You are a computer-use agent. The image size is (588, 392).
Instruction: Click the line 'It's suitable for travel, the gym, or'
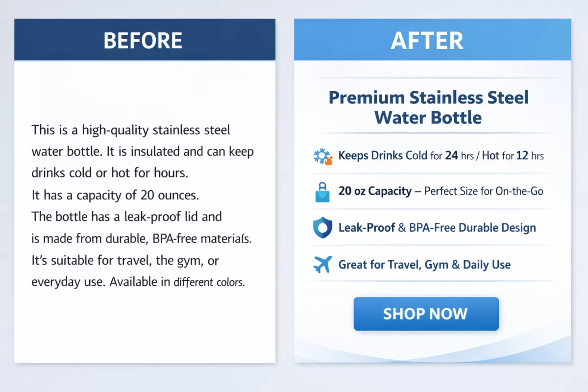125,260
